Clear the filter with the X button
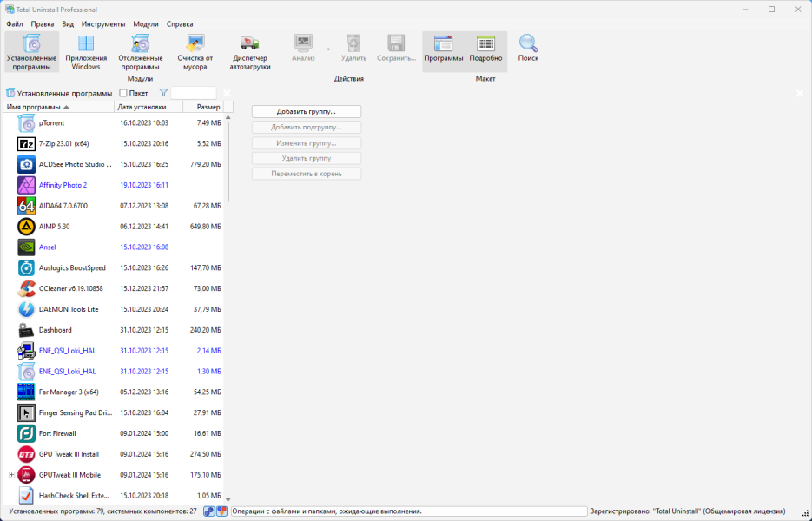Viewport: 812px width, 521px height. click(x=227, y=93)
